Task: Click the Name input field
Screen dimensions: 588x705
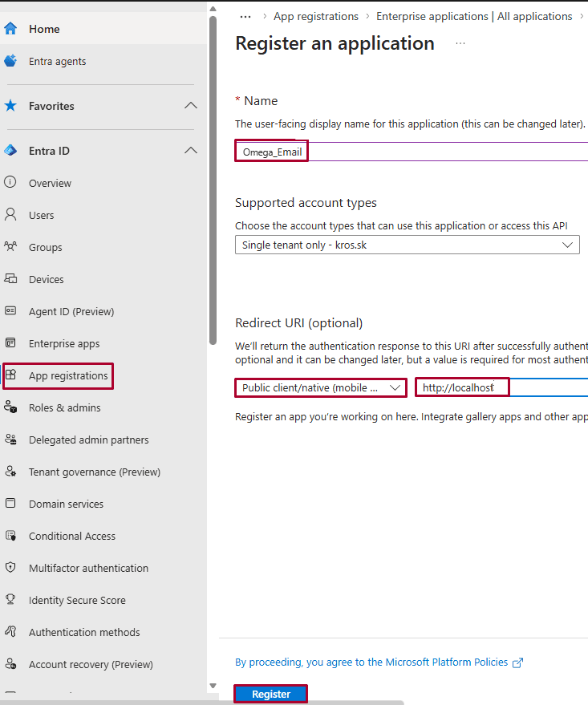Action: coord(412,152)
